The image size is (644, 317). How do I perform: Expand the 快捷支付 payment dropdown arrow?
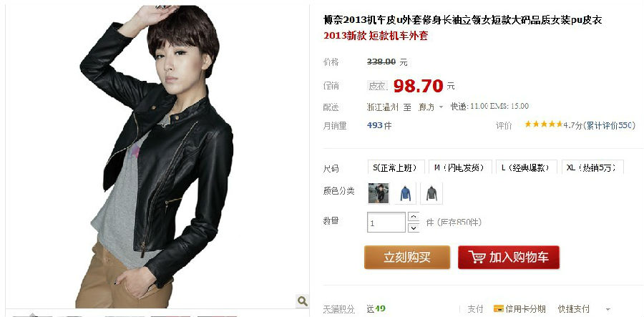608,309
